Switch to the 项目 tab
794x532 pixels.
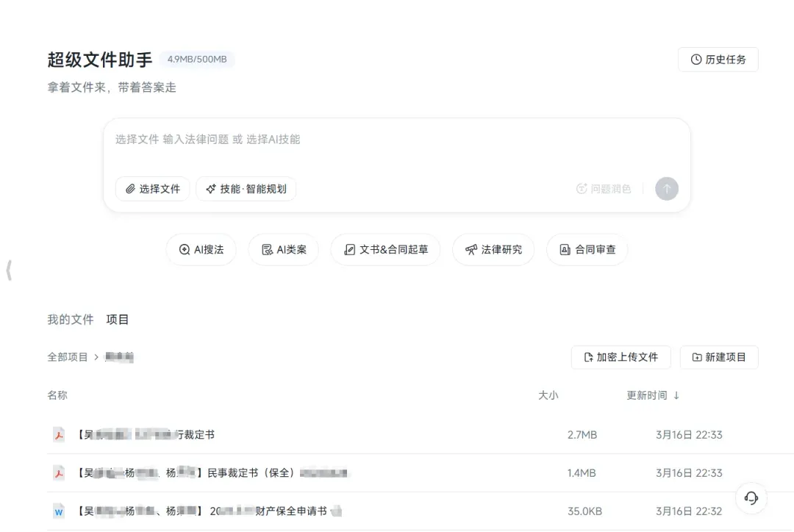click(x=118, y=320)
